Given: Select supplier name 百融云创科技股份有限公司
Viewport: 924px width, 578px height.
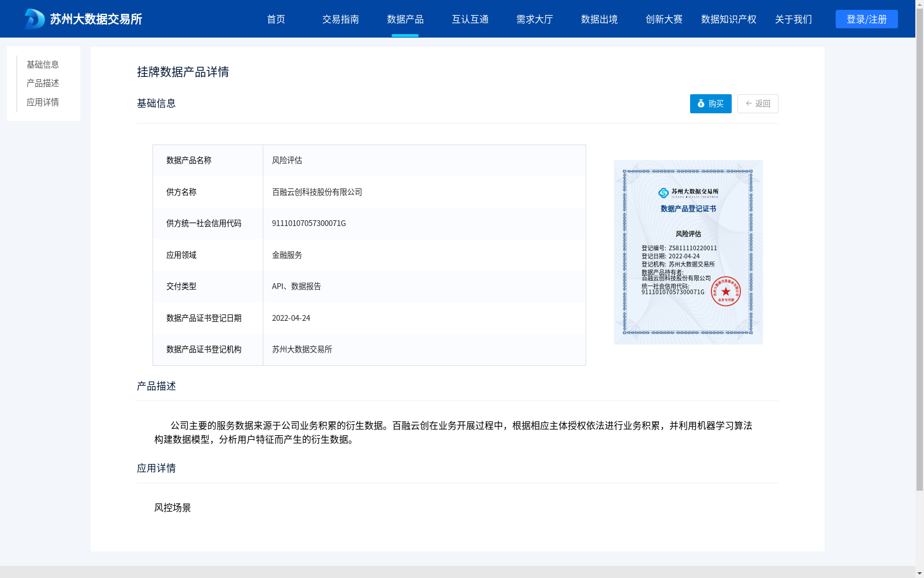Looking at the screenshot, I should tap(317, 192).
